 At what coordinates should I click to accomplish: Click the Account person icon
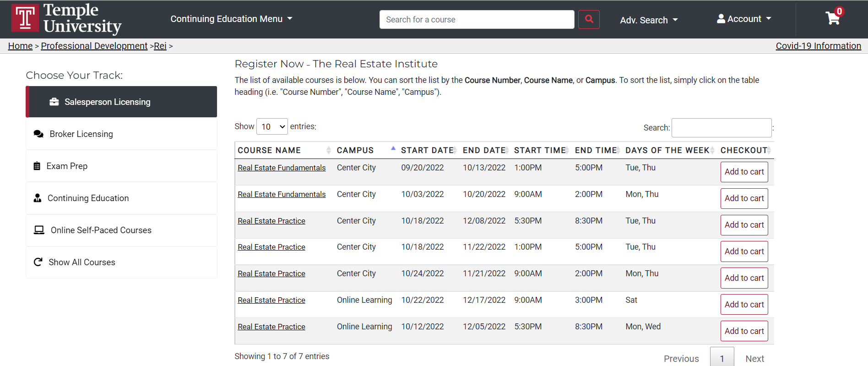coord(721,19)
